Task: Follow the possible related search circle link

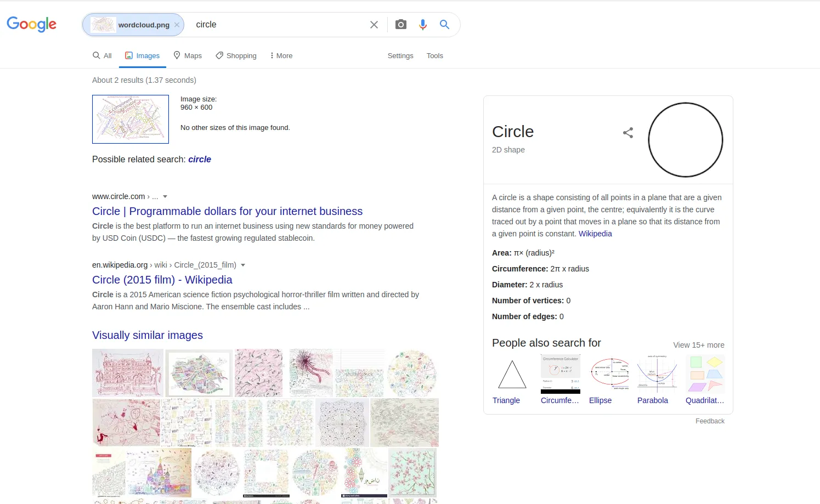Action: tap(200, 159)
